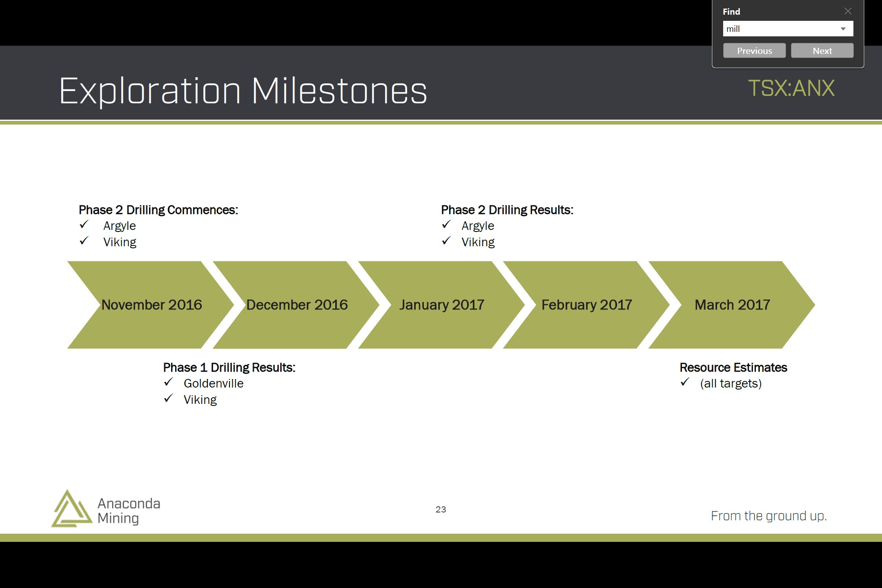Image resolution: width=882 pixels, height=588 pixels.
Task: Click 'Phase 2 Drilling Results:' heading
Action: (x=507, y=210)
